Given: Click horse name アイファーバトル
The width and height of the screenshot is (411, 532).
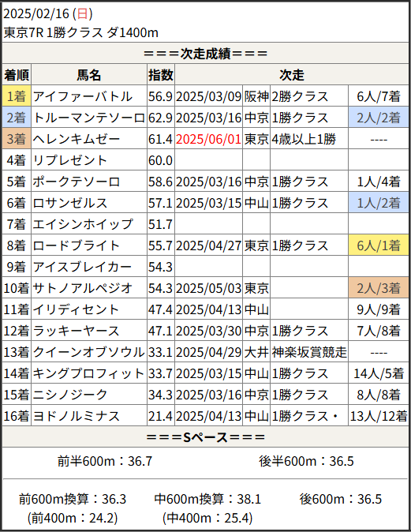Looking at the screenshot, I should 82,97.
